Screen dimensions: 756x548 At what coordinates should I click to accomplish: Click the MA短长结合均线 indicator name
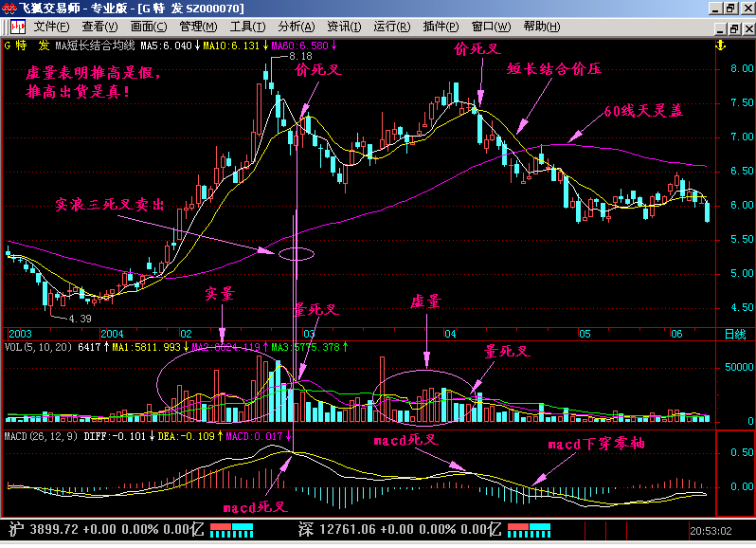point(95,45)
